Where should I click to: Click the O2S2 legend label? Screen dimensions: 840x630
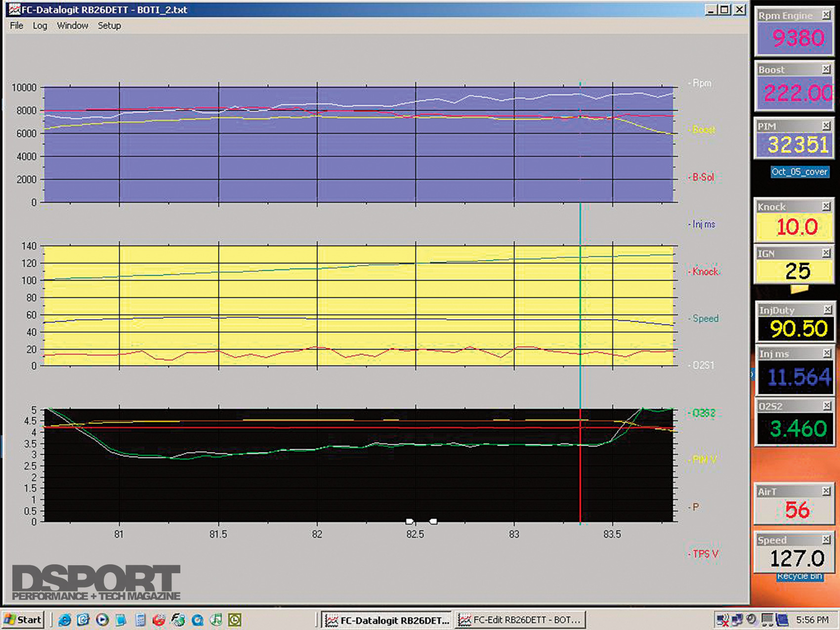click(x=704, y=413)
